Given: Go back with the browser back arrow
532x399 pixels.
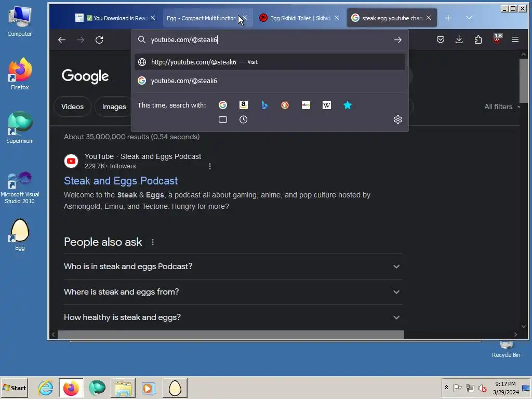Looking at the screenshot, I should 61,40.
